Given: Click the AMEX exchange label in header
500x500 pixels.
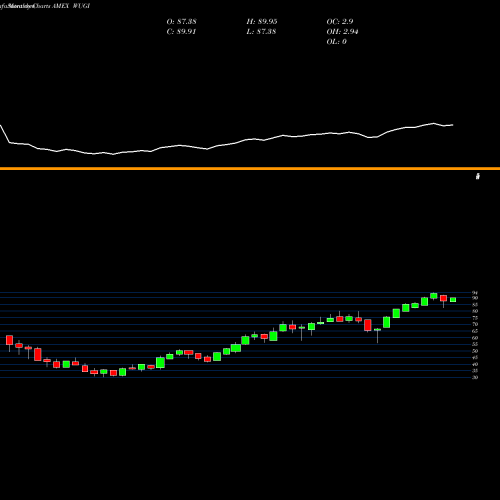Looking at the screenshot, I should [x=60, y=6].
